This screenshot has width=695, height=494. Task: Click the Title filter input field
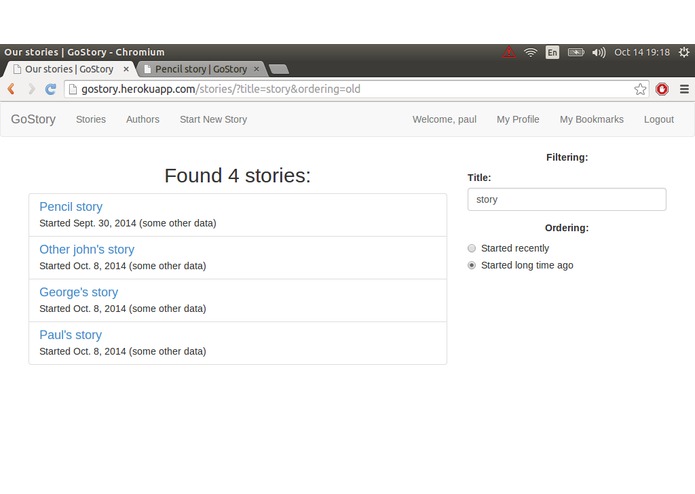(x=566, y=199)
